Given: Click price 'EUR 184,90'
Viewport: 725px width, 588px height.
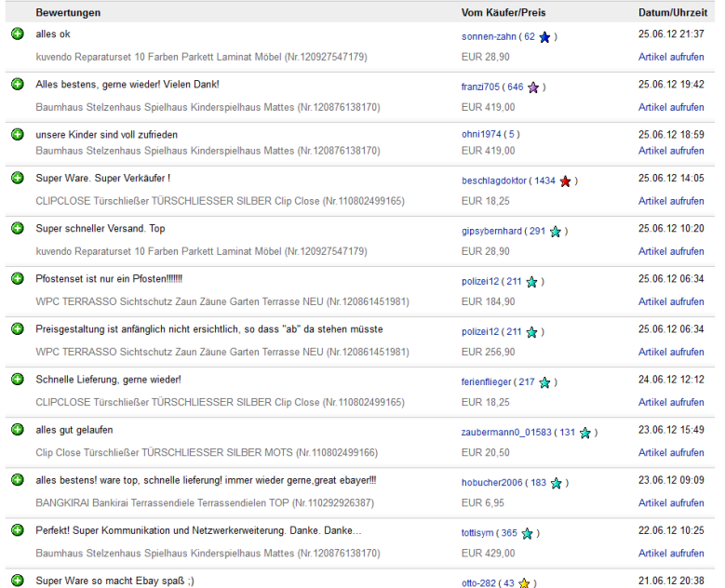Looking at the screenshot, I should pyautogui.click(x=488, y=301).
